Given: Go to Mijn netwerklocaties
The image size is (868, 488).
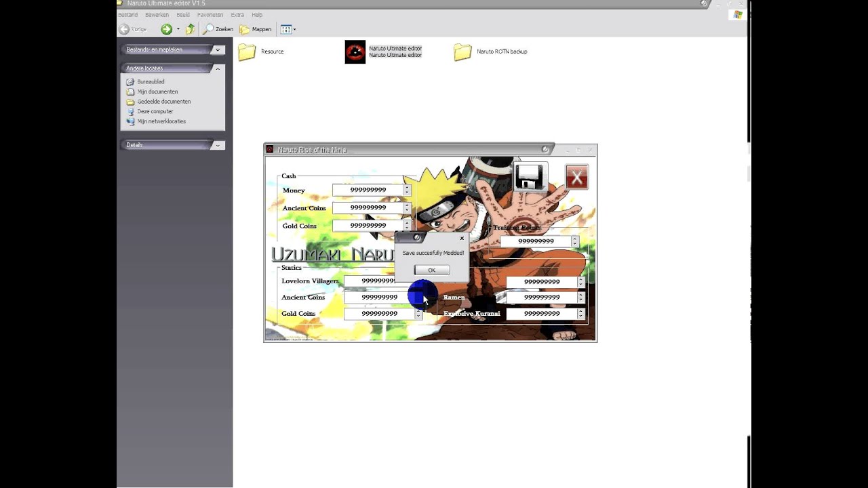Looking at the screenshot, I should pyautogui.click(x=161, y=121).
